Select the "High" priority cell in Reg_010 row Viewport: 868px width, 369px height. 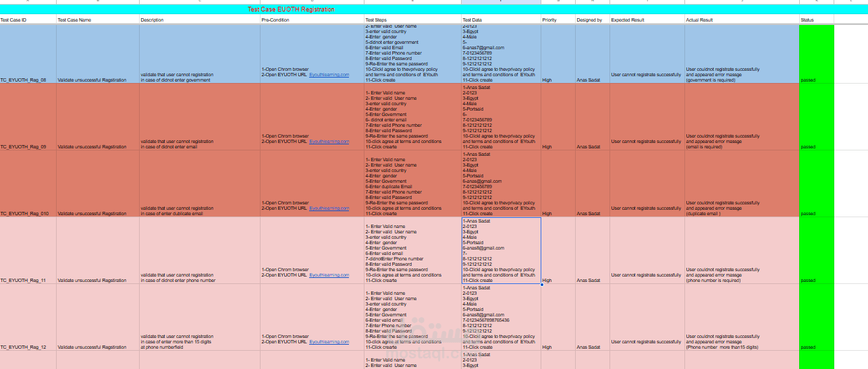pos(558,184)
